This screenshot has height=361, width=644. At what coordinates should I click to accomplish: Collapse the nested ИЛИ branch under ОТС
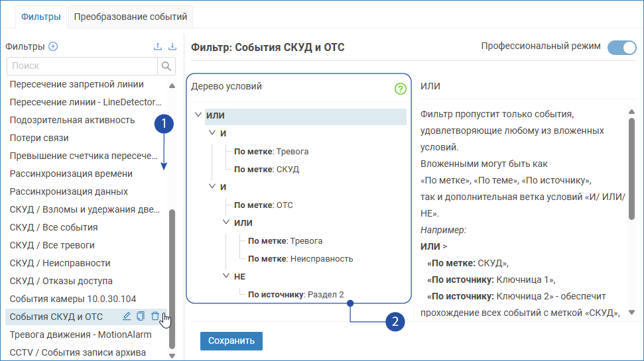click(227, 223)
